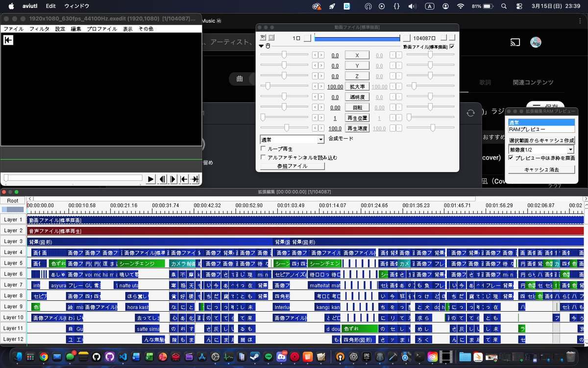The width and height of the screenshot is (588, 368).
Task: Open the 編集 menu in AviUtl
Action: [76, 29]
